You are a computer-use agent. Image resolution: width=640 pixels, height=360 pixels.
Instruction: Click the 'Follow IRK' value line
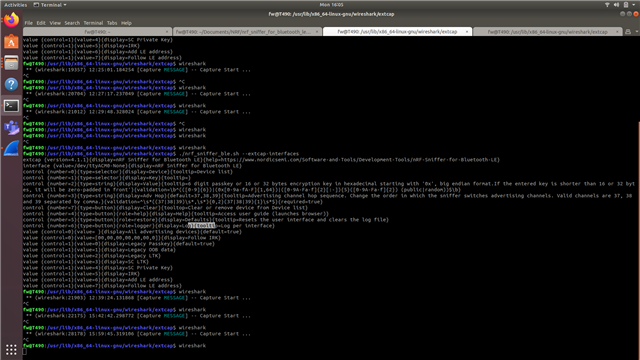(122, 238)
